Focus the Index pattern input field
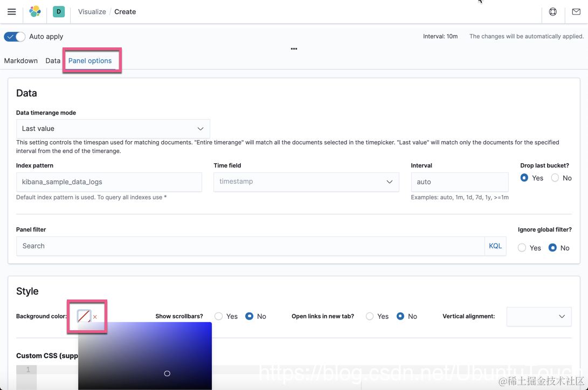 point(109,182)
